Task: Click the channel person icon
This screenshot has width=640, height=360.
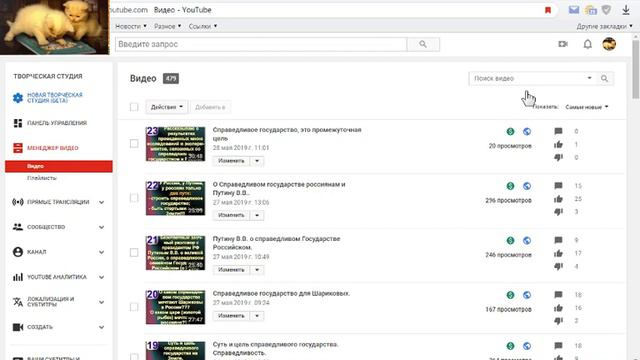Action: point(18,252)
